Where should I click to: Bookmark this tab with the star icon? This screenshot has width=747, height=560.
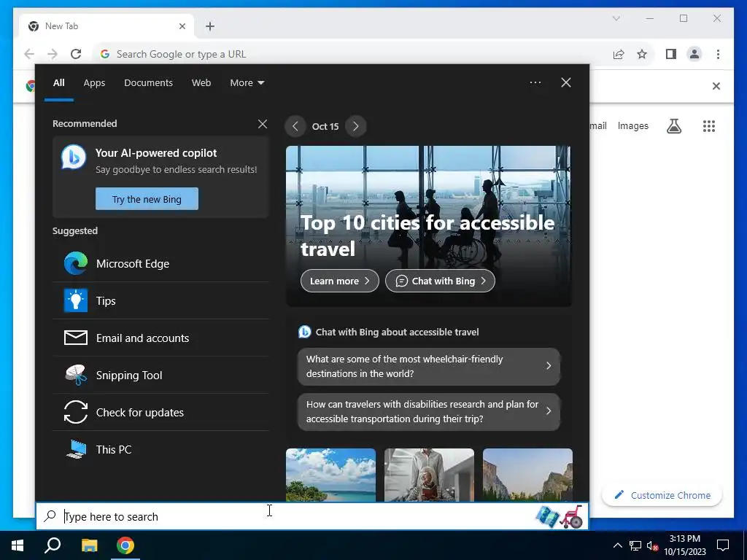pyautogui.click(x=642, y=54)
